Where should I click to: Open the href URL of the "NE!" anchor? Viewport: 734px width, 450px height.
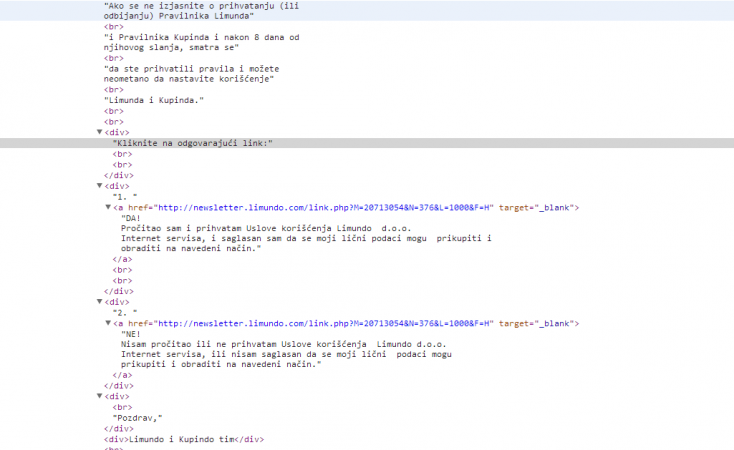[x=326, y=324]
